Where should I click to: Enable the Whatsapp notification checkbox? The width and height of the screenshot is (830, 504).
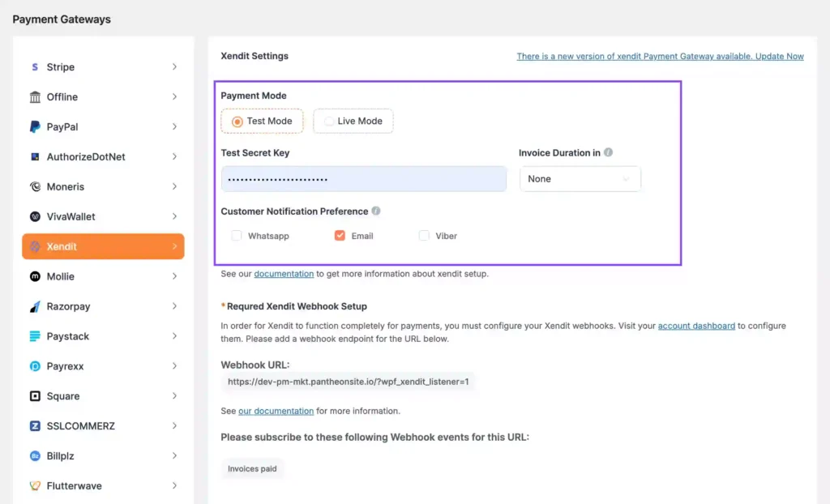point(236,236)
